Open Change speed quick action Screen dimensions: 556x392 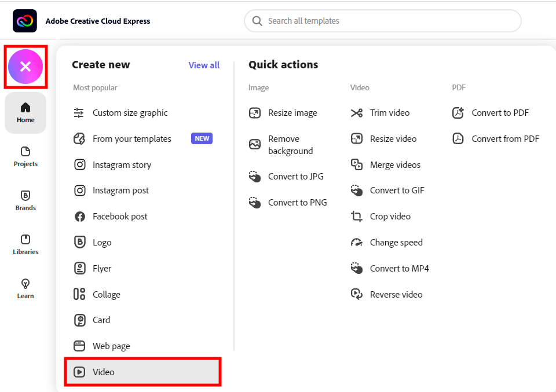[x=396, y=243]
